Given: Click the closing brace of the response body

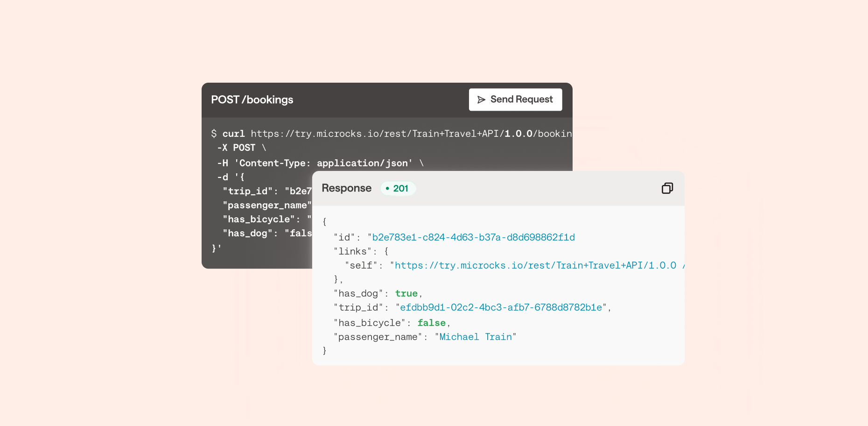Looking at the screenshot, I should point(324,351).
